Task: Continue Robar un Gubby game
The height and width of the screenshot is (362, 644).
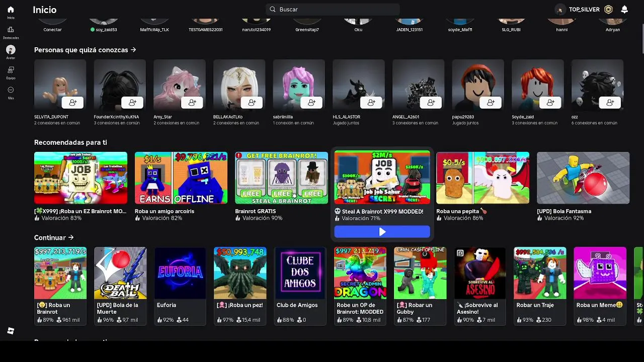Action: [420, 286]
